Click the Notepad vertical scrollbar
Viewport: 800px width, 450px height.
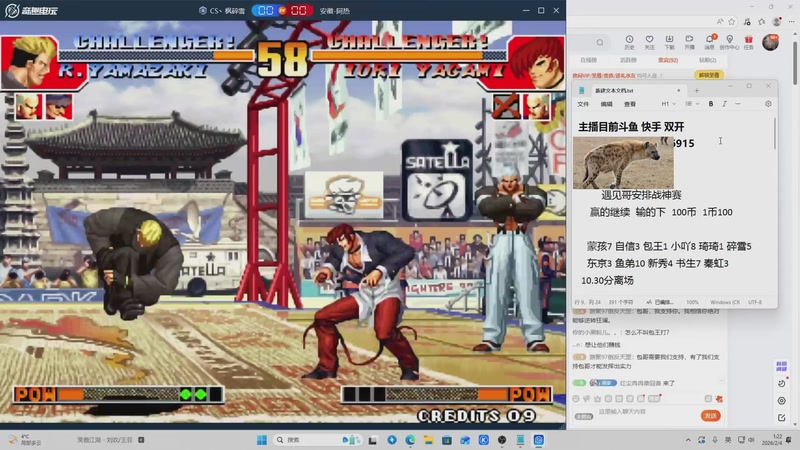pos(774,133)
